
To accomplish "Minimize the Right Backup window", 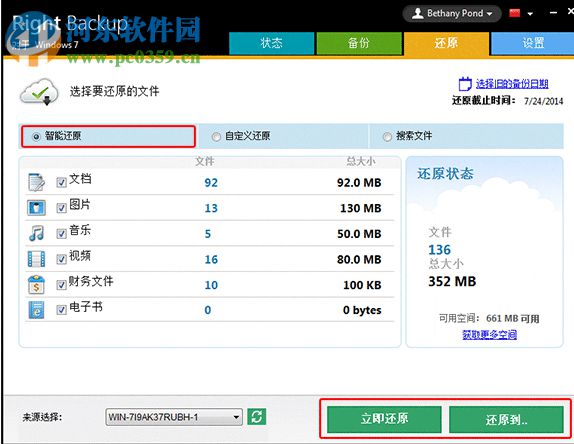I will click(553, 13).
